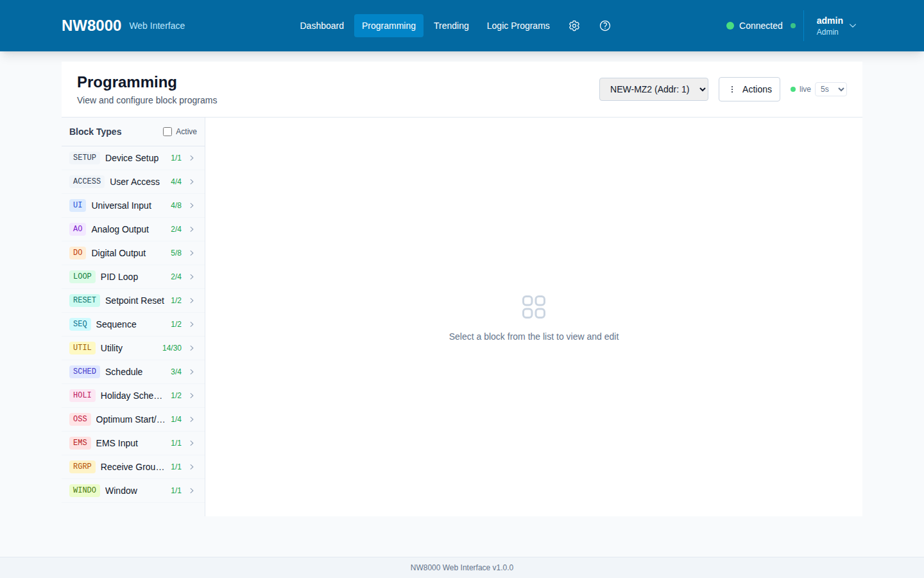The height and width of the screenshot is (578, 924).
Task: Click the RGRP badge for Receive Group
Action: [x=82, y=466]
